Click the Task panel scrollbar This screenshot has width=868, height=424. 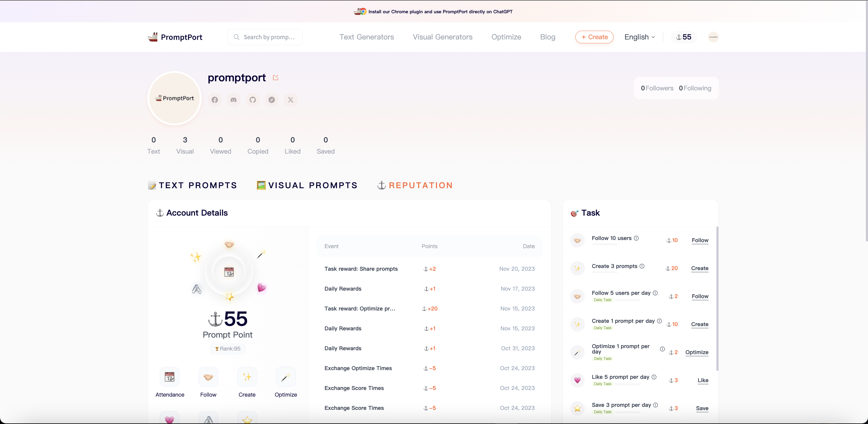(717, 298)
